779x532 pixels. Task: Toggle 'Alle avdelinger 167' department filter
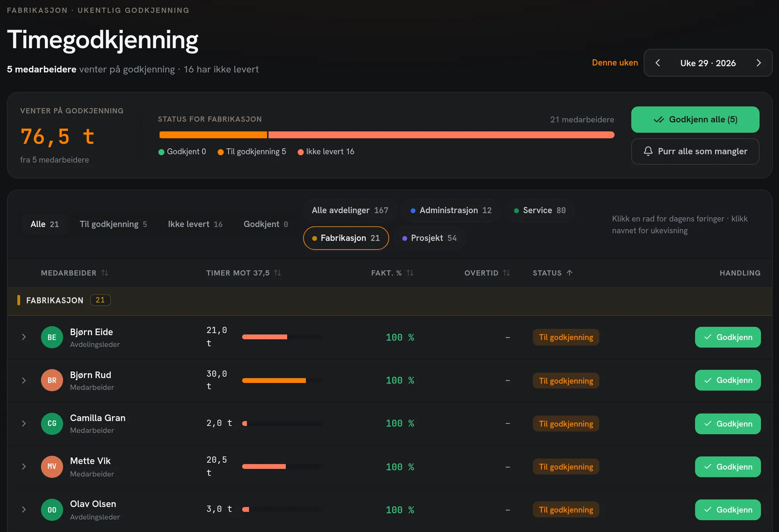[x=350, y=210]
